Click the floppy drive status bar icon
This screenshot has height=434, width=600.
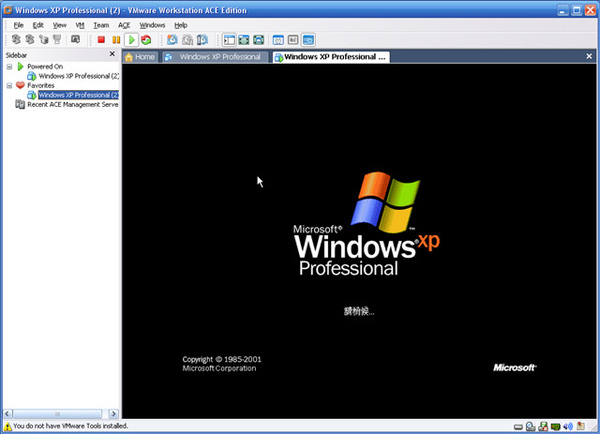coord(543,426)
